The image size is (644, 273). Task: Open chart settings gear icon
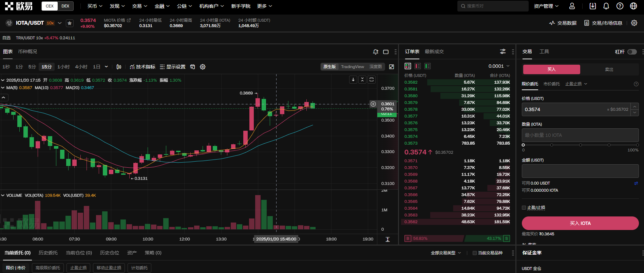pos(203,67)
